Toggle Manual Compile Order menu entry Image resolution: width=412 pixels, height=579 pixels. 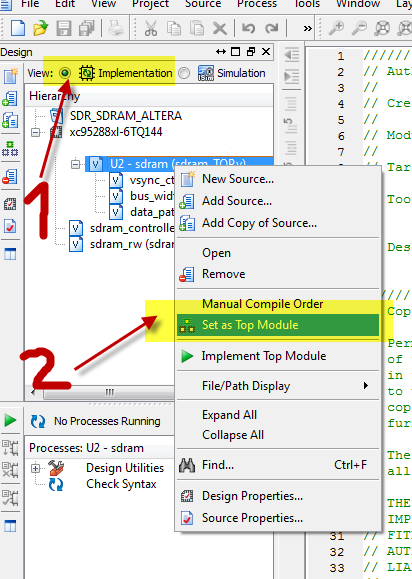click(278, 304)
